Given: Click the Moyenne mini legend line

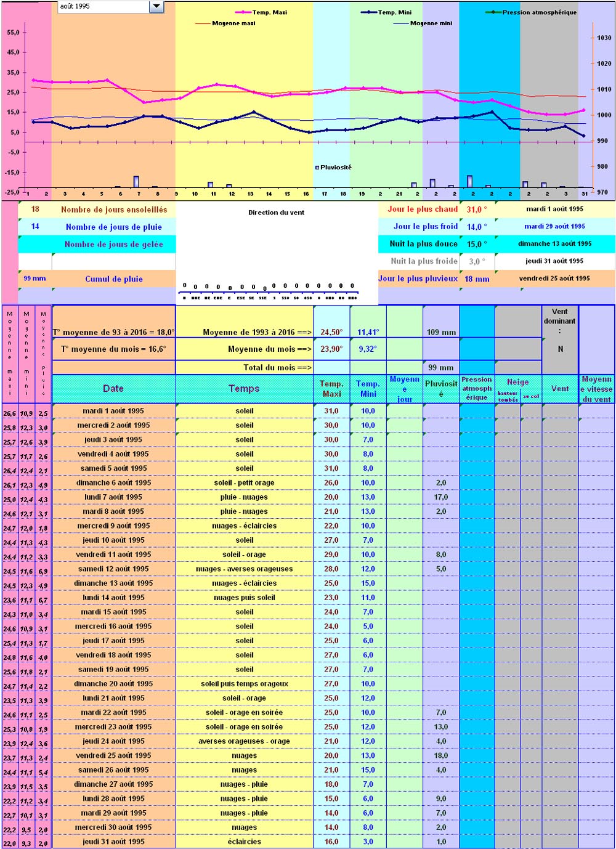Looking at the screenshot, I should 400,23.
